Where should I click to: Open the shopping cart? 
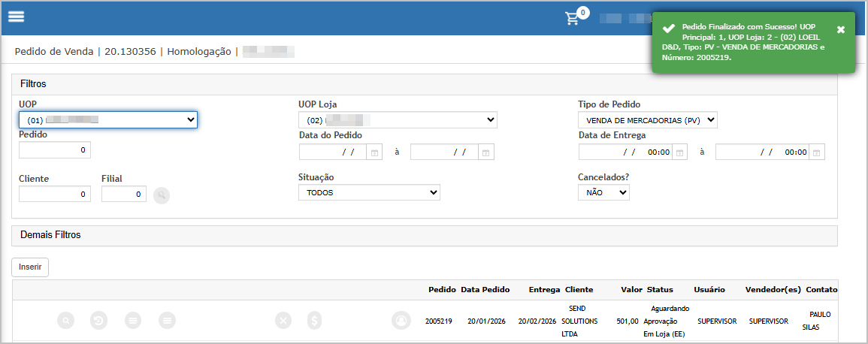click(x=573, y=18)
